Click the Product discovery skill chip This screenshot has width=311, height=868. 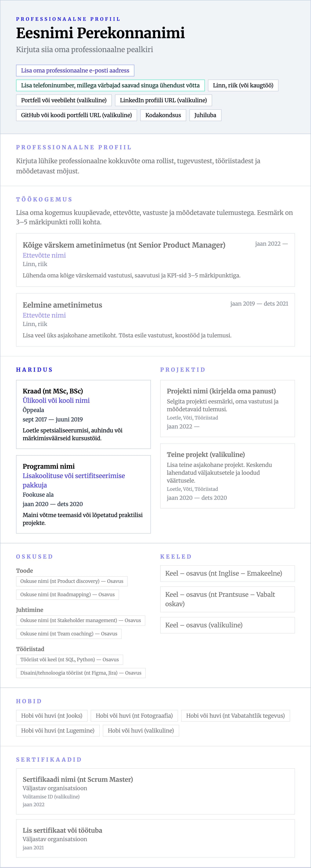[72, 581]
